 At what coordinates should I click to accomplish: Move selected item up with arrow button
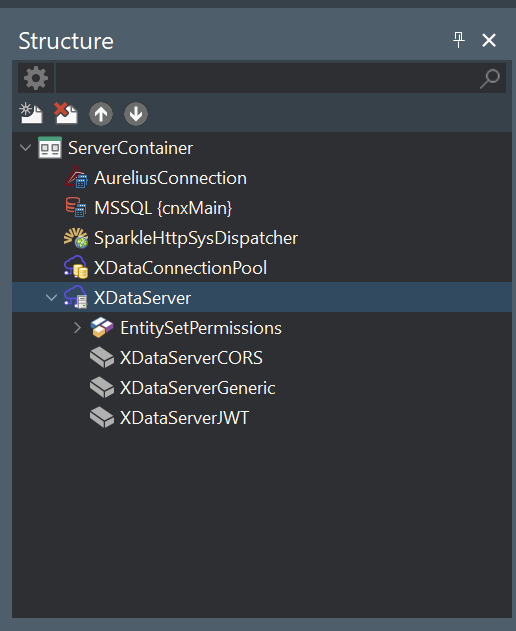[101, 114]
